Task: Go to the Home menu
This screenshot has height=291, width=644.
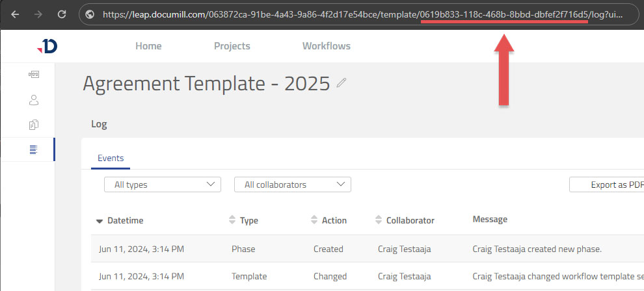Action: tap(148, 46)
